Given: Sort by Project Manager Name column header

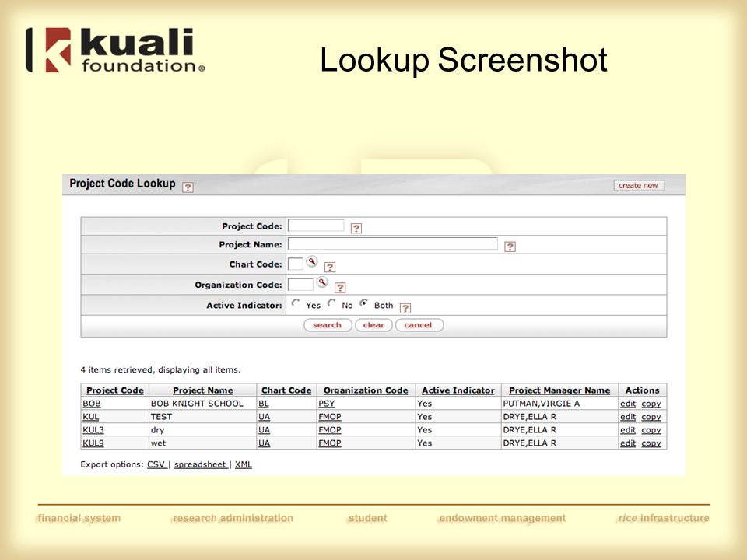Looking at the screenshot, I should pyautogui.click(x=559, y=390).
